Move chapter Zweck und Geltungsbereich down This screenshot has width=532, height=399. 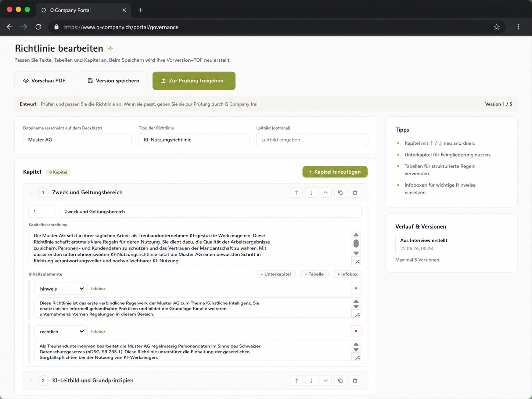tap(311, 193)
